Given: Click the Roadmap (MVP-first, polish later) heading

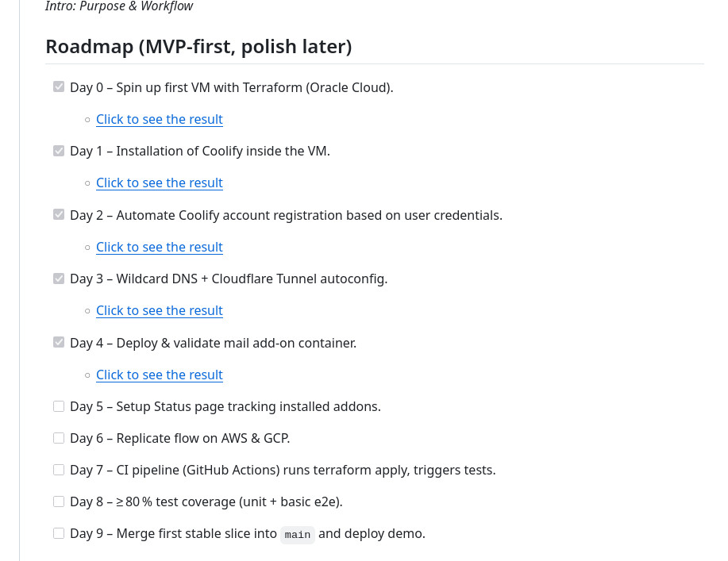Looking at the screenshot, I should 198,46.
